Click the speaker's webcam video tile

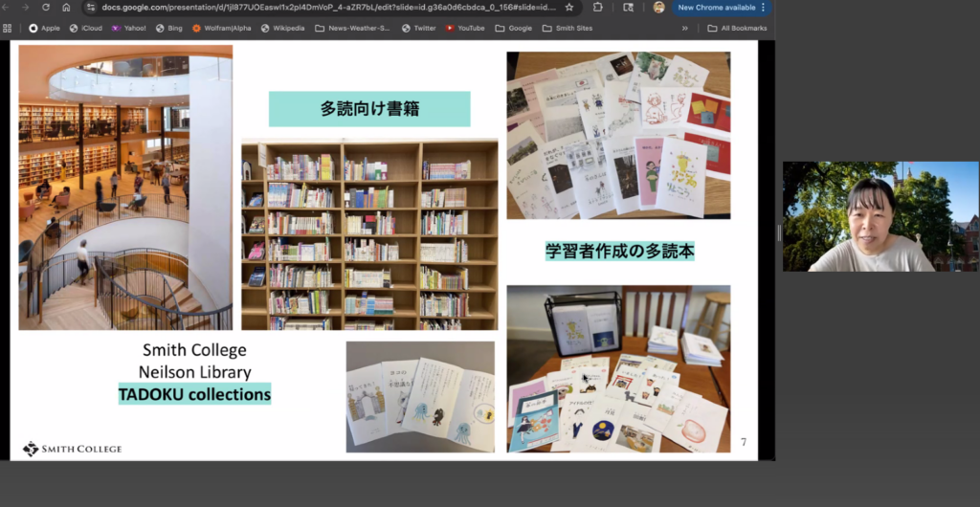point(880,216)
